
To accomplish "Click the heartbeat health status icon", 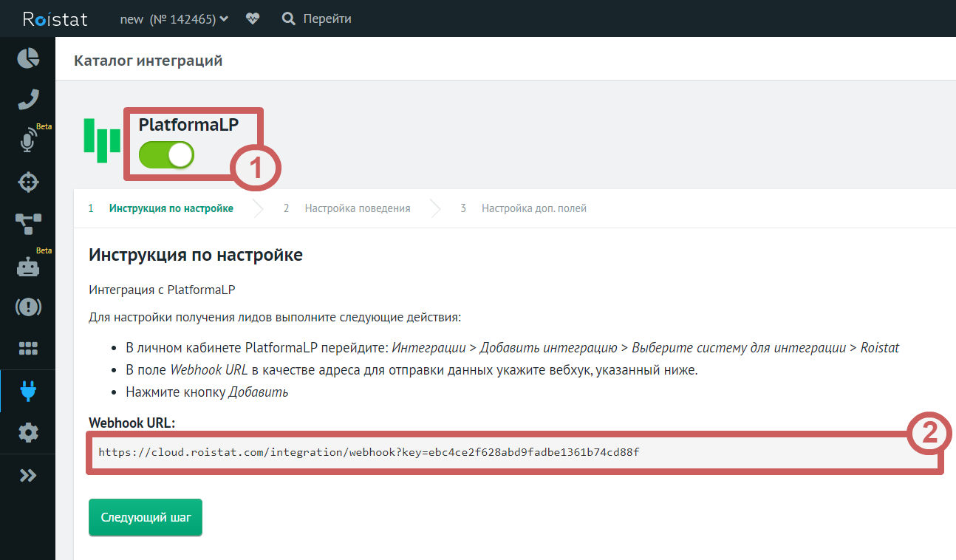I will (x=253, y=19).
